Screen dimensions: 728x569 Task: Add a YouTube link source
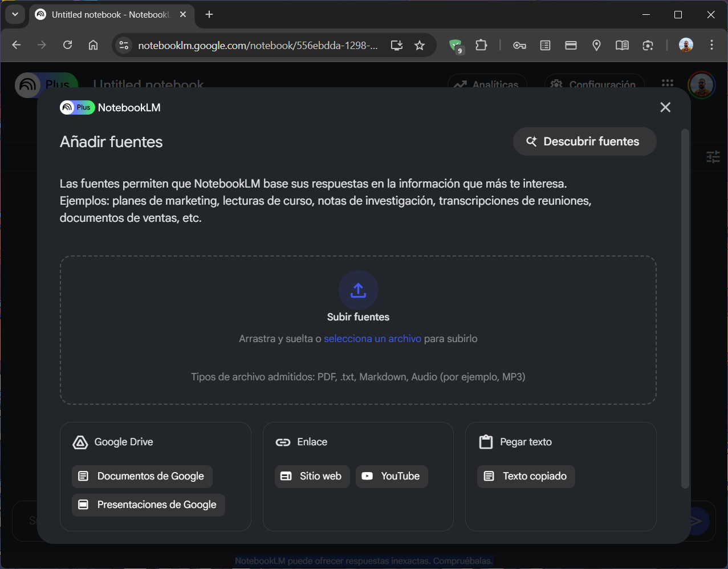pos(392,476)
